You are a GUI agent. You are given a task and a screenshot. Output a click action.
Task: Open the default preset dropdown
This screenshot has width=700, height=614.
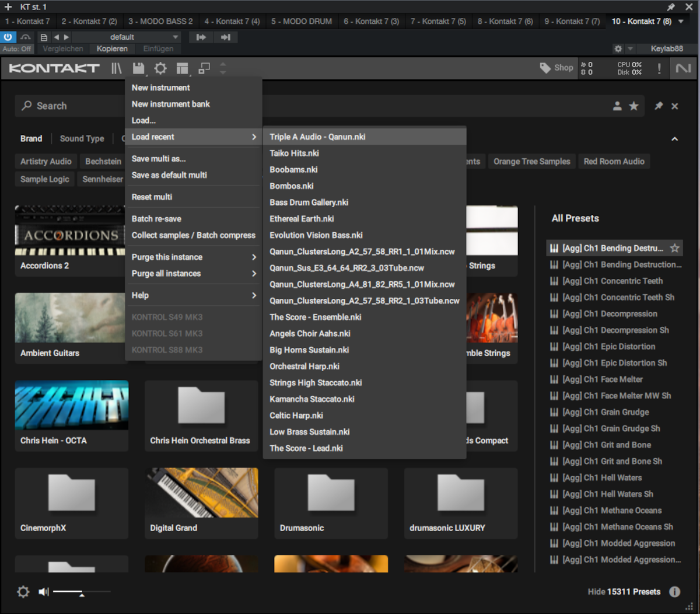125,37
